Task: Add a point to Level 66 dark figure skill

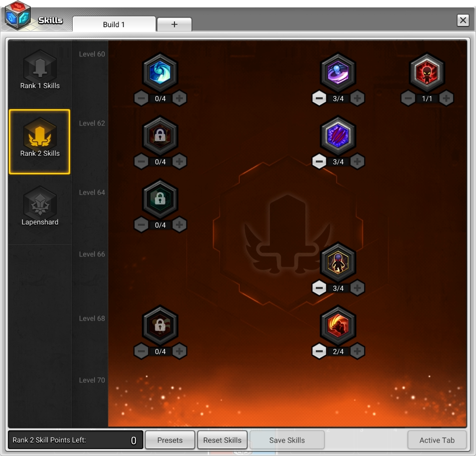Action: point(357,288)
